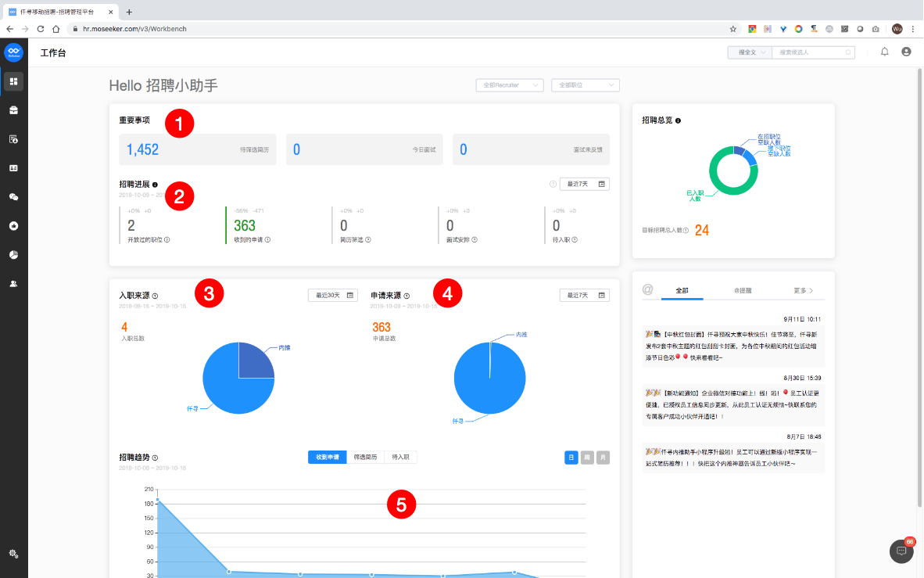Switch trend chart to 月 view
Screen dimensions: 924x578
(x=603, y=458)
